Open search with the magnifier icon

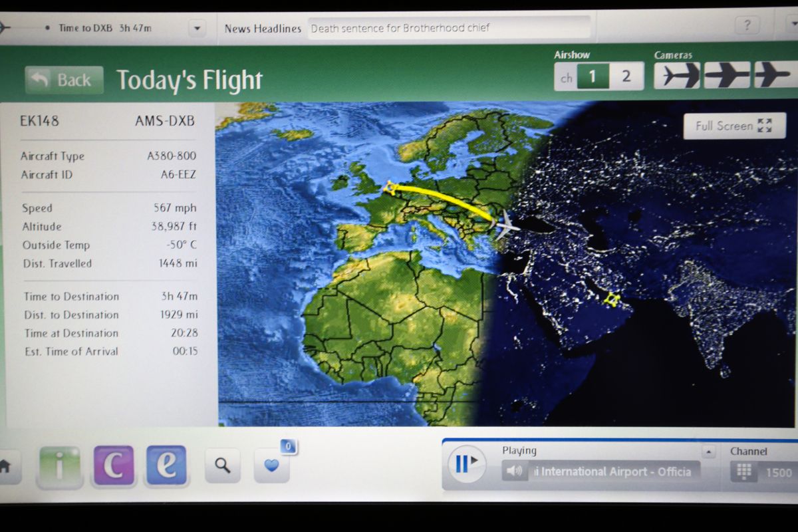tap(223, 466)
